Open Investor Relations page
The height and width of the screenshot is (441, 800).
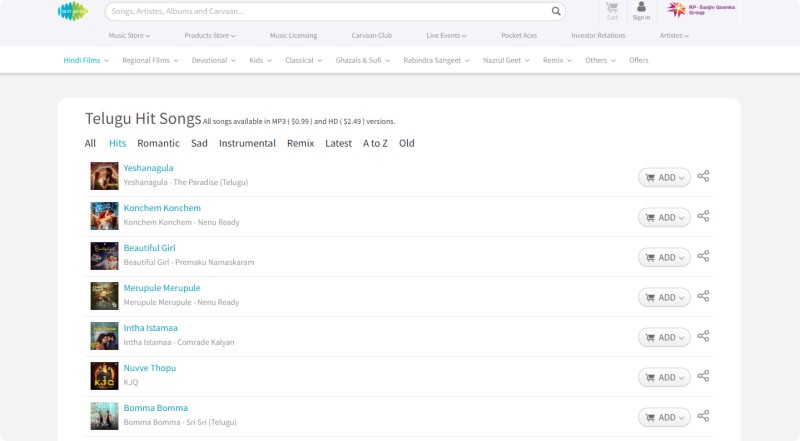(x=598, y=36)
